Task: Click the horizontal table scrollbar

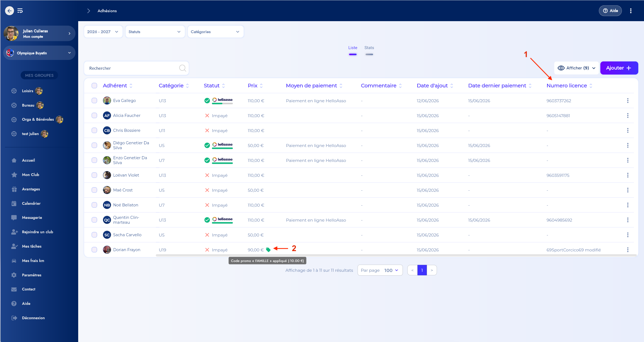Action: pyautogui.click(x=396, y=255)
